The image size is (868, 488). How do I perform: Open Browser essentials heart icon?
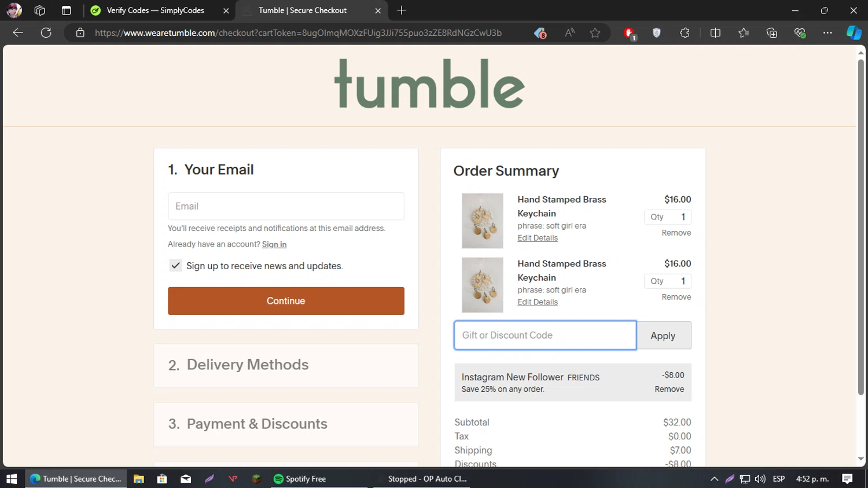click(800, 33)
